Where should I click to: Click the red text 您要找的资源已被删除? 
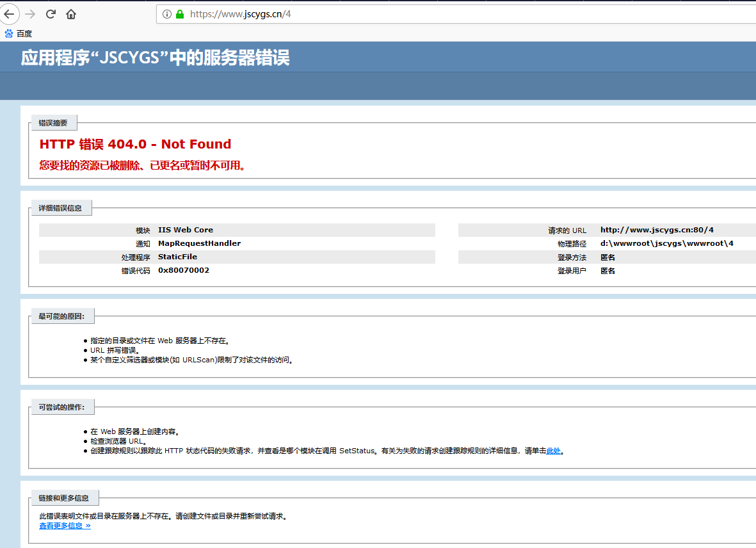pos(90,165)
